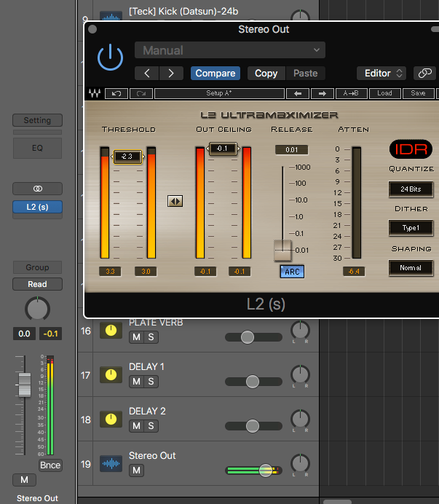Image resolution: width=439 pixels, height=504 pixels.
Task: Solo the DELAY 2 track
Action: pos(151,426)
